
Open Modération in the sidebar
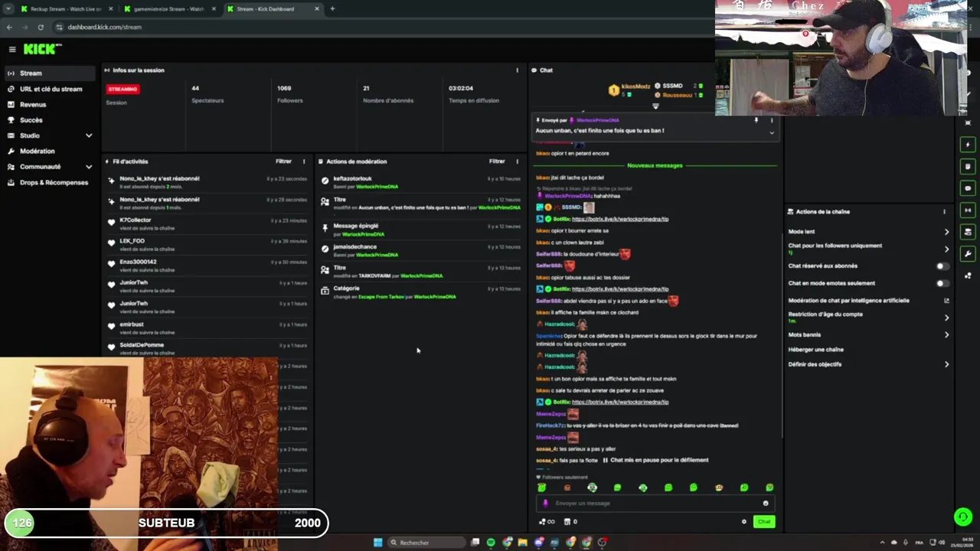pyautogui.click(x=49, y=152)
